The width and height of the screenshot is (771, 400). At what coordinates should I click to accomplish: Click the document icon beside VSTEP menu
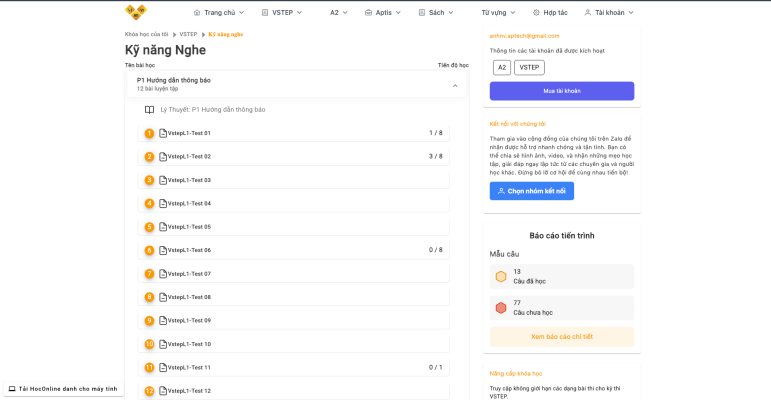tap(265, 12)
